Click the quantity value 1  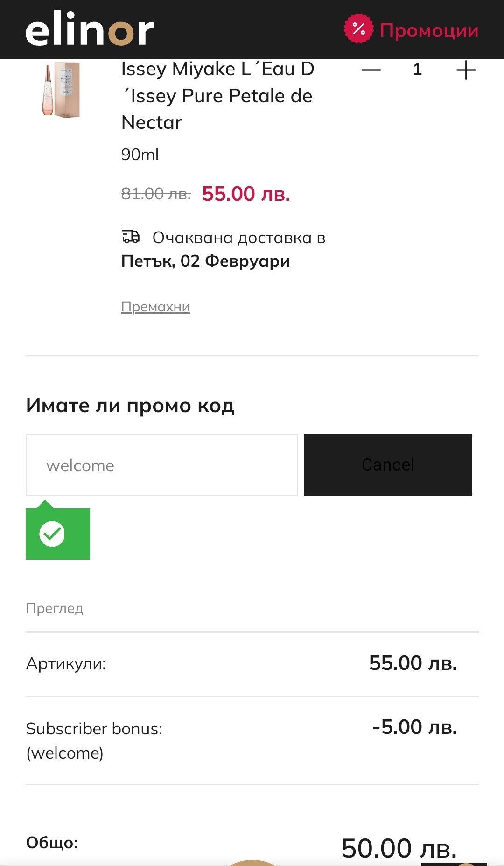(x=417, y=70)
